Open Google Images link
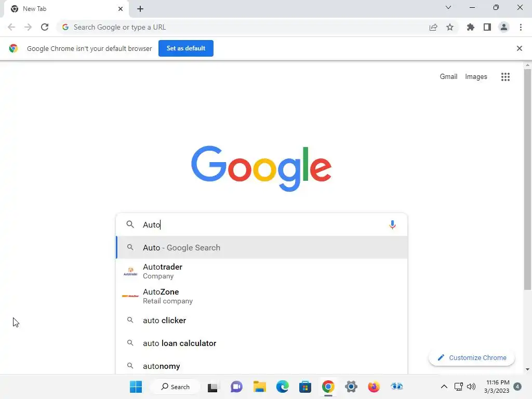Viewport: 532px width, 399px height. [476, 77]
